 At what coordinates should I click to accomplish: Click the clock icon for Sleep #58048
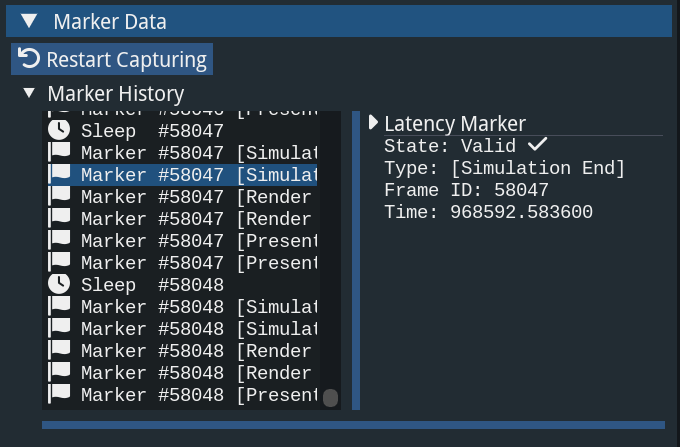click(x=60, y=285)
